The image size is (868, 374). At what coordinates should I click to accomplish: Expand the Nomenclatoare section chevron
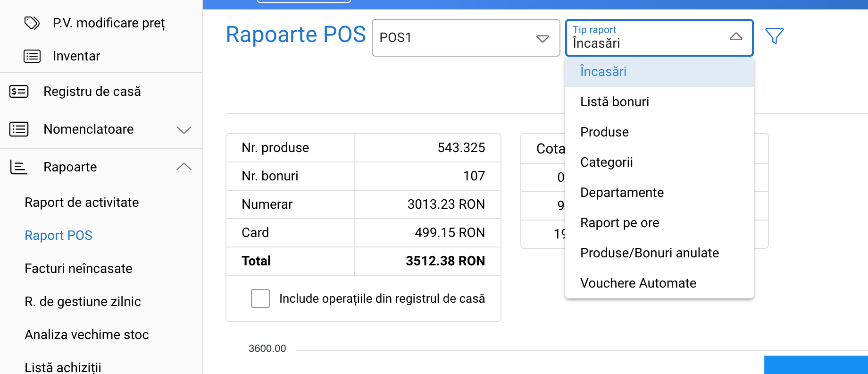pos(184,129)
